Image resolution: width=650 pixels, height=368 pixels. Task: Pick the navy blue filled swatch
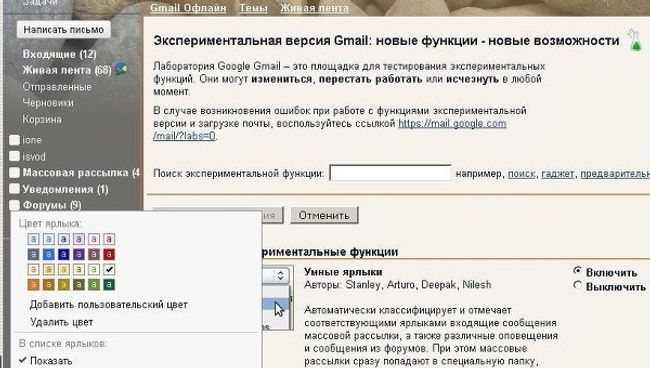[63, 254]
